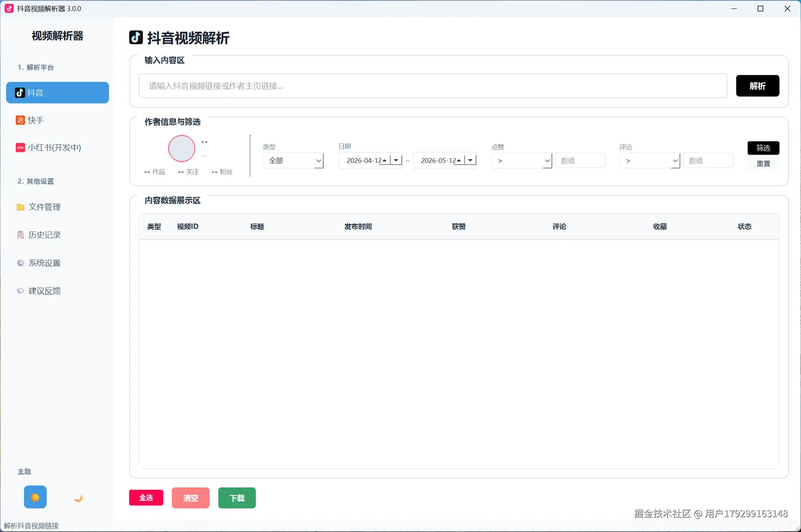
Task: Click the 点赞 数值 input field
Action: 580,160
